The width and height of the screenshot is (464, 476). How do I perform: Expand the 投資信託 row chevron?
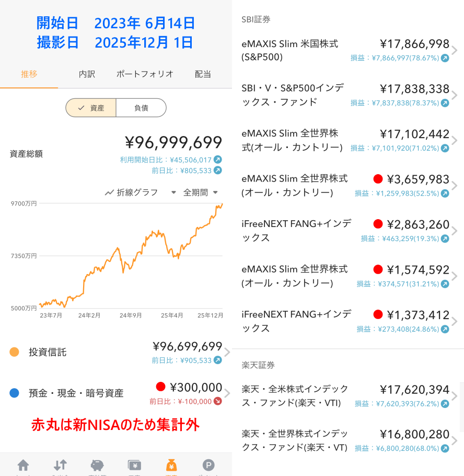[227, 352]
